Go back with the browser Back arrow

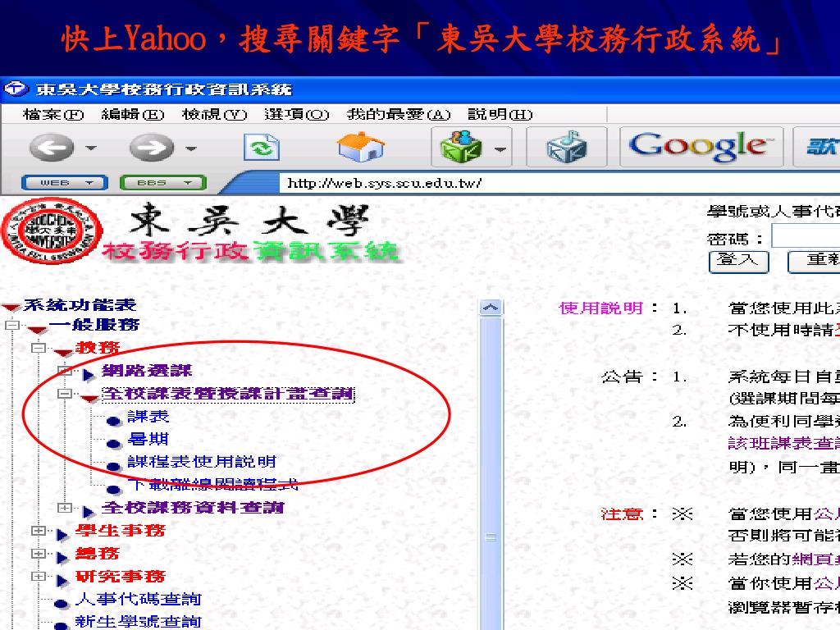point(52,147)
